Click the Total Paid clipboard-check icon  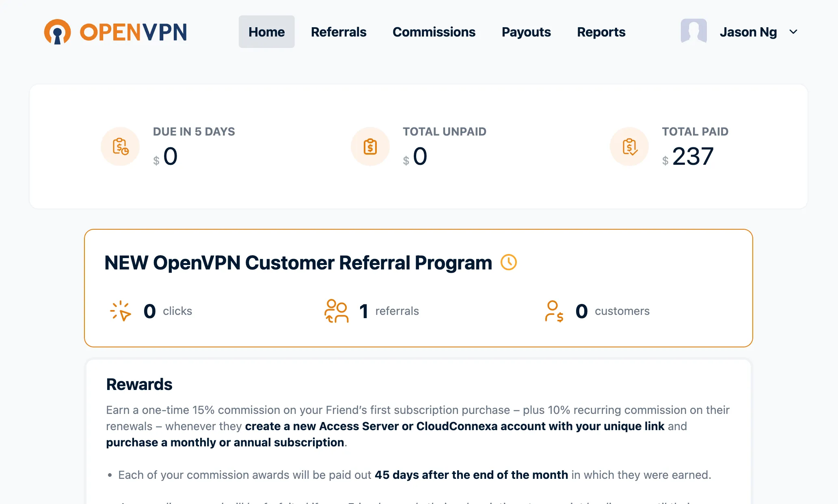[x=629, y=146]
